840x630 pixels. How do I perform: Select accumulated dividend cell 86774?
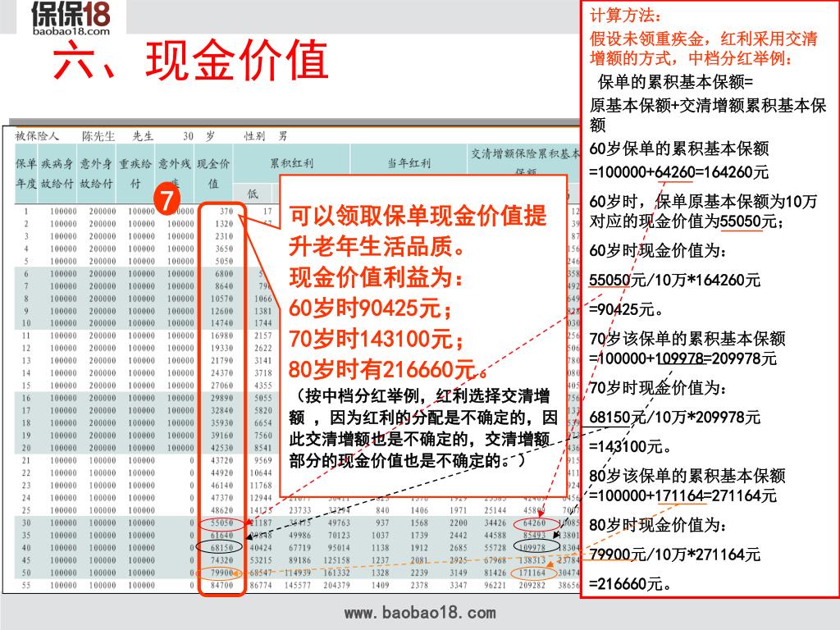click(261, 585)
